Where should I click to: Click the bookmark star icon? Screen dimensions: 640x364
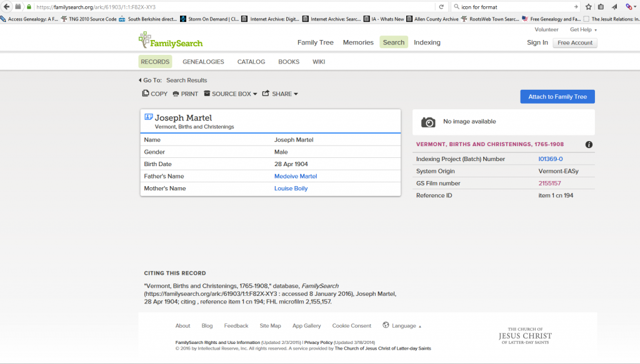[x=589, y=7]
